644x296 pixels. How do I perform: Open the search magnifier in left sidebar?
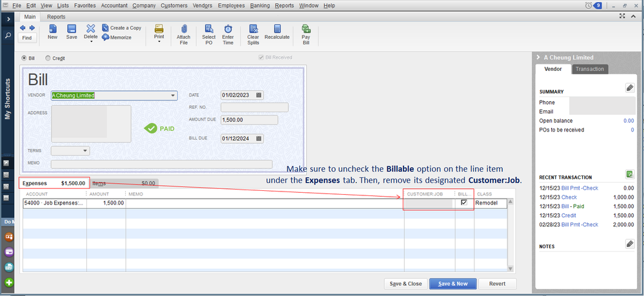coord(8,35)
